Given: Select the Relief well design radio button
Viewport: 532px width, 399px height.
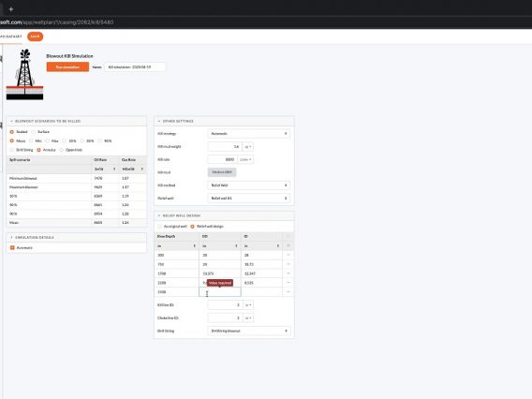Looking at the screenshot, I should pyautogui.click(x=192, y=227).
